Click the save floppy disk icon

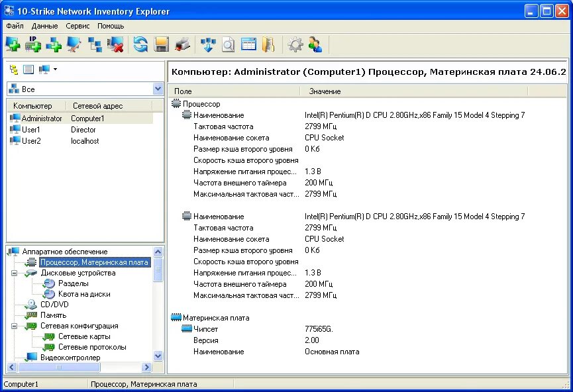tap(161, 44)
